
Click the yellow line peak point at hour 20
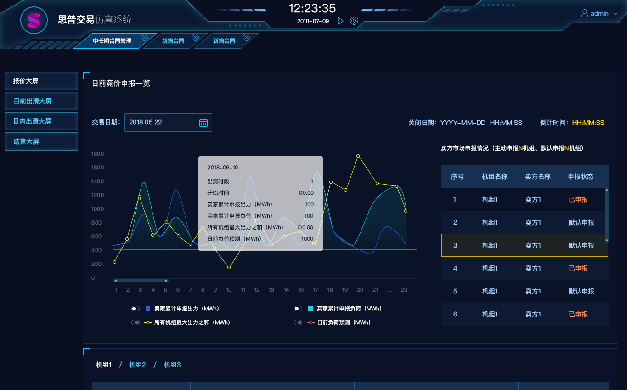click(358, 156)
